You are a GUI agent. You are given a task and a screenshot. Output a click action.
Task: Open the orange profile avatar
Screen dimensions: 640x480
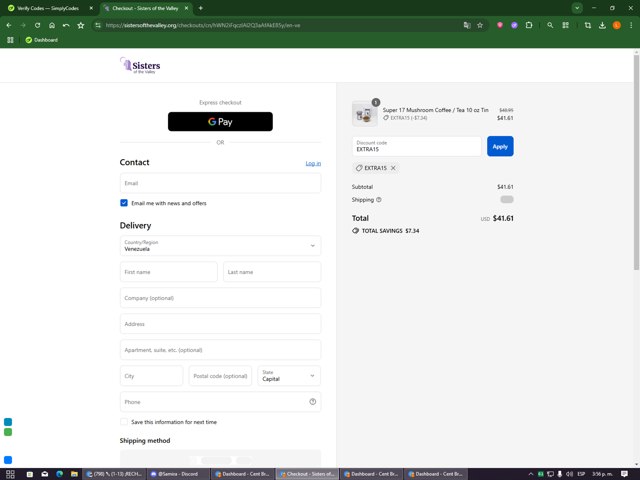click(617, 25)
